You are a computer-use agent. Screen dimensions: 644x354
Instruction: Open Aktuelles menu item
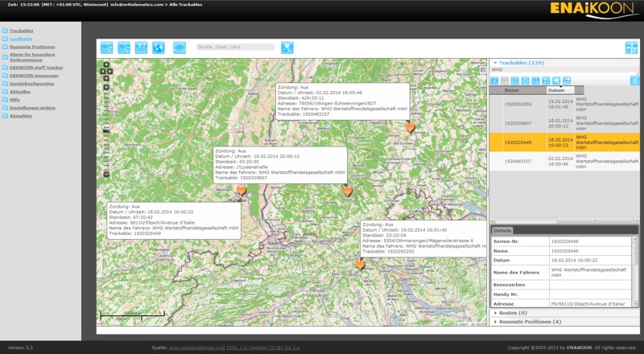click(20, 92)
